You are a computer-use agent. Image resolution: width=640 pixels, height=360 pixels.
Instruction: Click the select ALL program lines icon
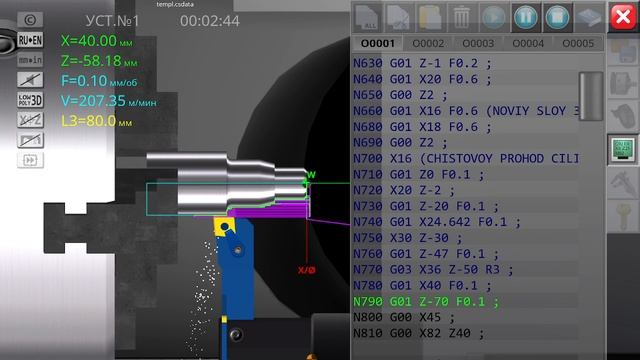click(367, 18)
